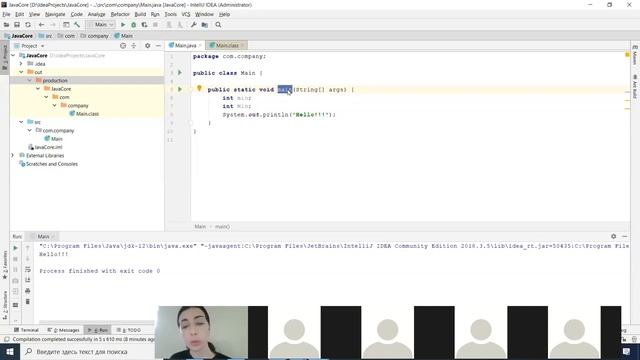Expand the External Libraries node

coord(13,156)
